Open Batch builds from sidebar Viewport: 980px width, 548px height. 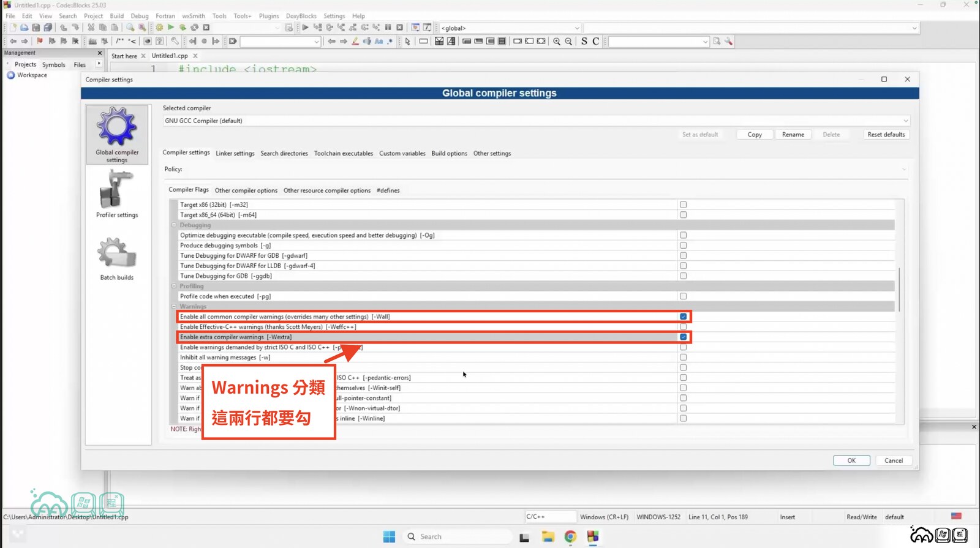117,258
